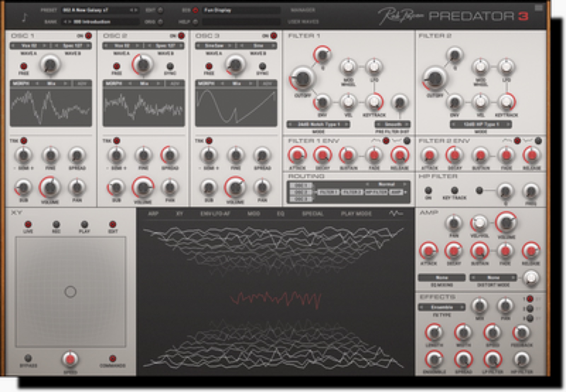The height and width of the screenshot is (392, 566).
Task: Click the Filter 1 Env amount knob
Action: [x=322, y=102]
